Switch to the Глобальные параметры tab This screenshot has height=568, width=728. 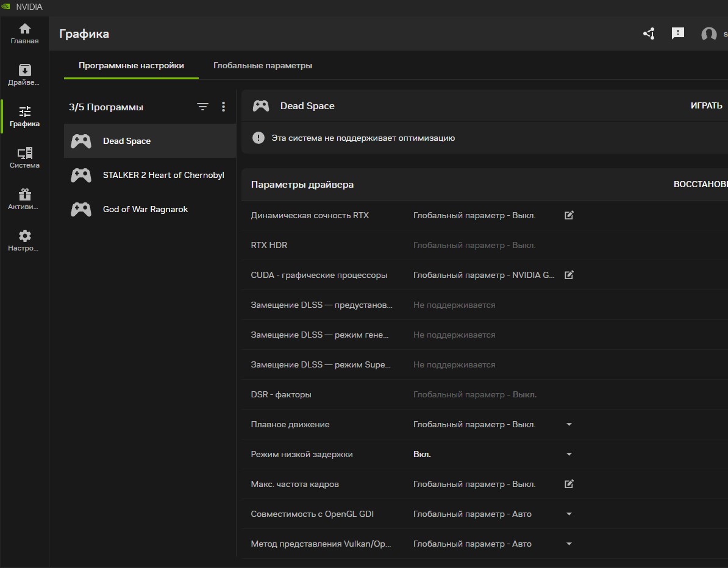click(x=262, y=65)
